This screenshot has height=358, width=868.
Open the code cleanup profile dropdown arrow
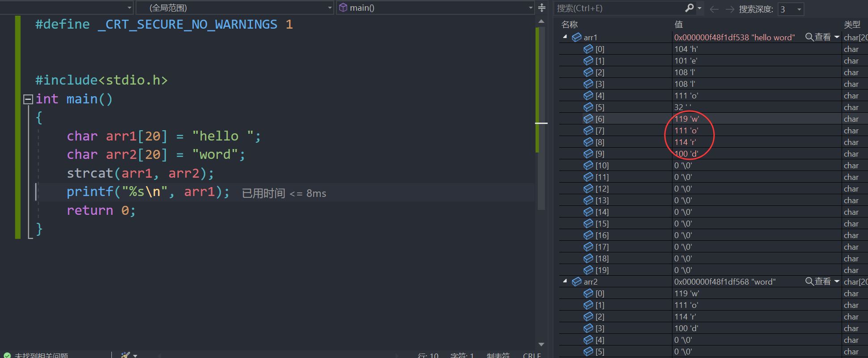[135, 356]
